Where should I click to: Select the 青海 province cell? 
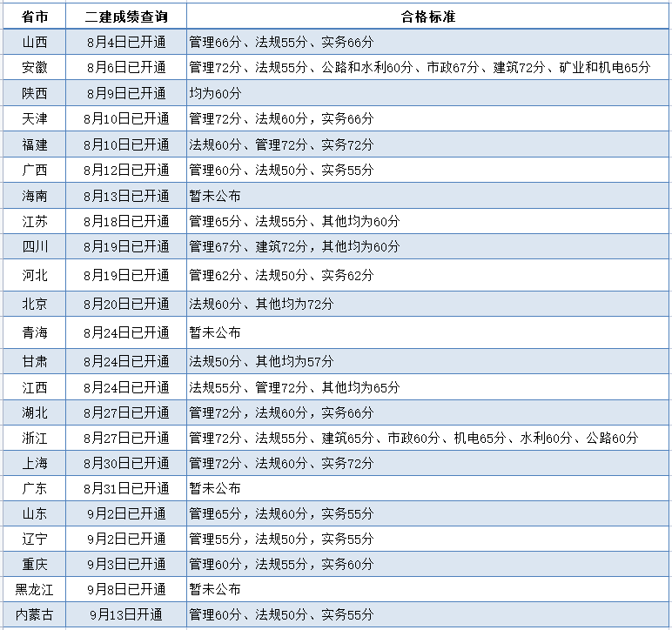pos(35,332)
